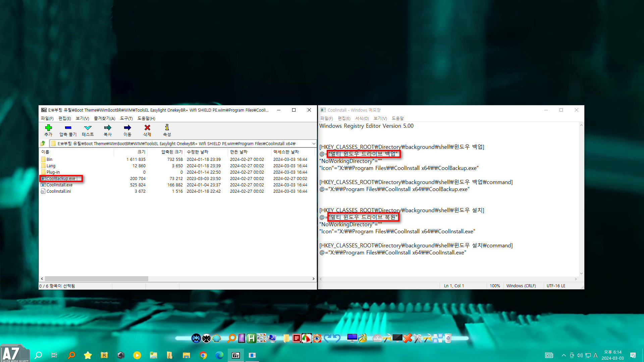Open 7-Zip 도구(T) menu
644x362 pixels.
pos(126,118)
